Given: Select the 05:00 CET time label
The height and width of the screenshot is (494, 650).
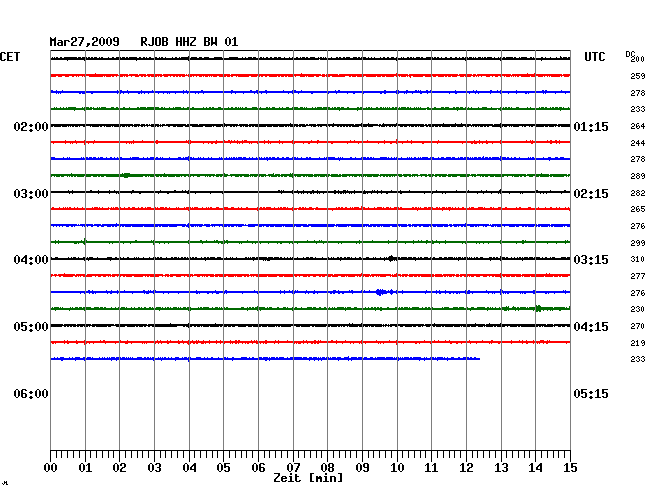Looking at the screenshot, I should click(31, 327).
